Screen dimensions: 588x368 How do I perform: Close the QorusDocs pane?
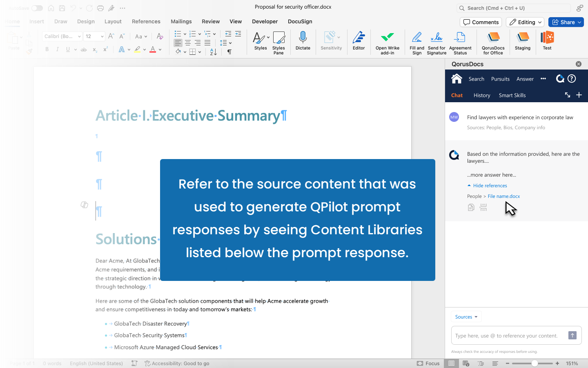[579, 64]
